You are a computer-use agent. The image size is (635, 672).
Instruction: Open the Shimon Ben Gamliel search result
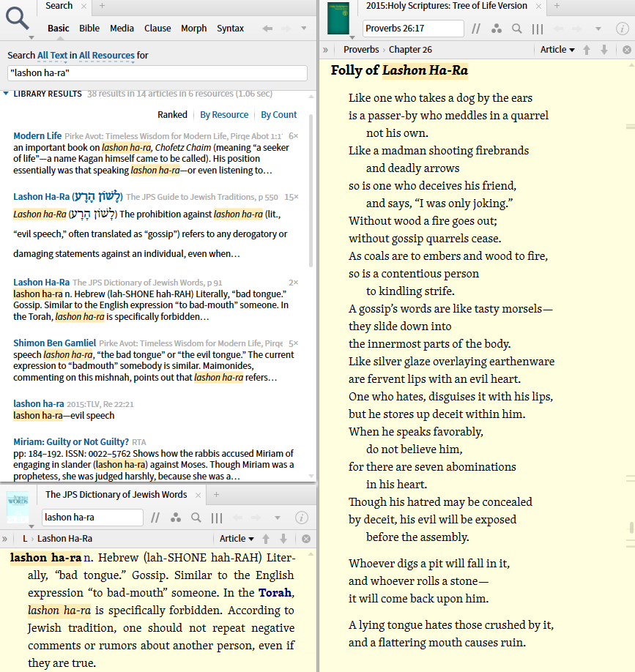54,343
